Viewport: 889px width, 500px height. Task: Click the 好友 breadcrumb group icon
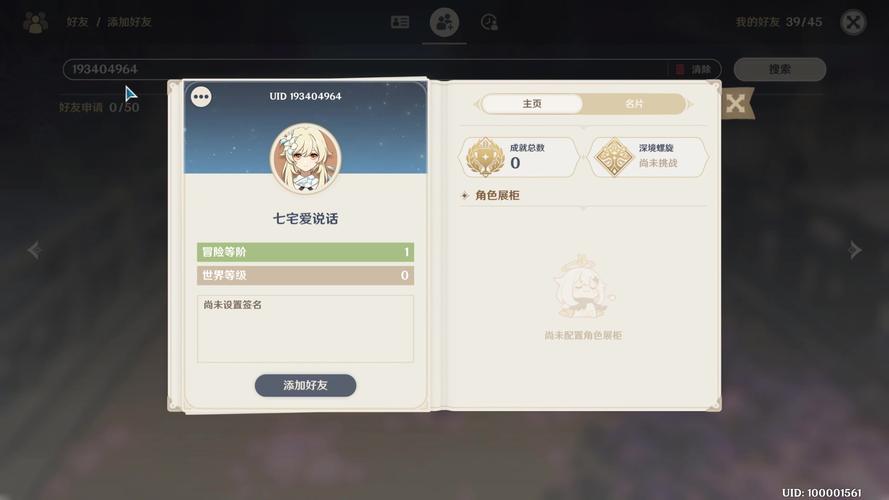(x=36, y=22)
